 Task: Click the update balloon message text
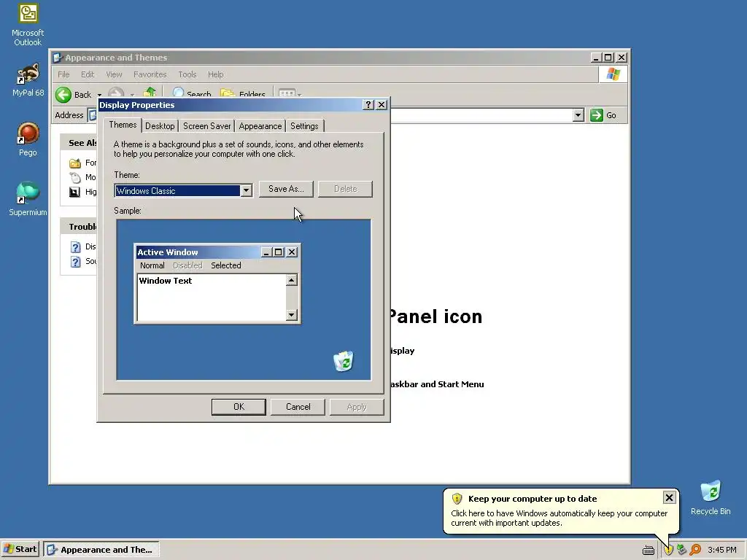pyautogui.click(x=560, y=518)
